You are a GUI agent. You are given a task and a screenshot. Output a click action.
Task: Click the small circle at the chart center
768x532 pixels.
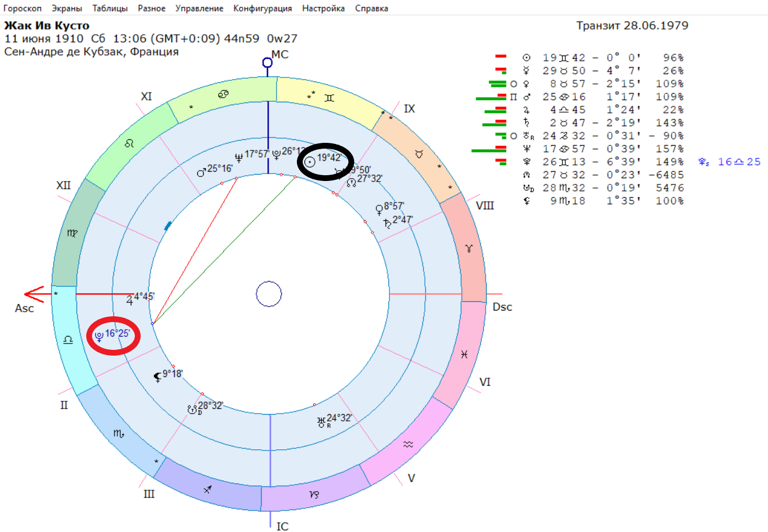coord(269,294)
